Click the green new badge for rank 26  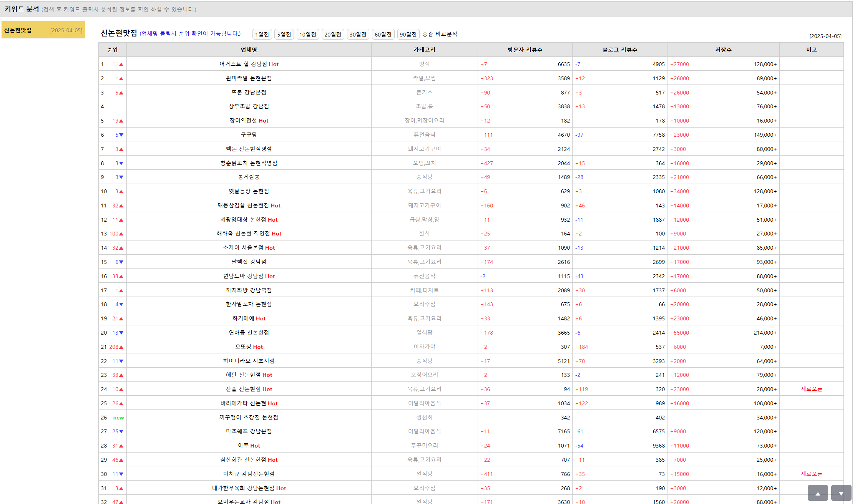click(x=118, y=418)
